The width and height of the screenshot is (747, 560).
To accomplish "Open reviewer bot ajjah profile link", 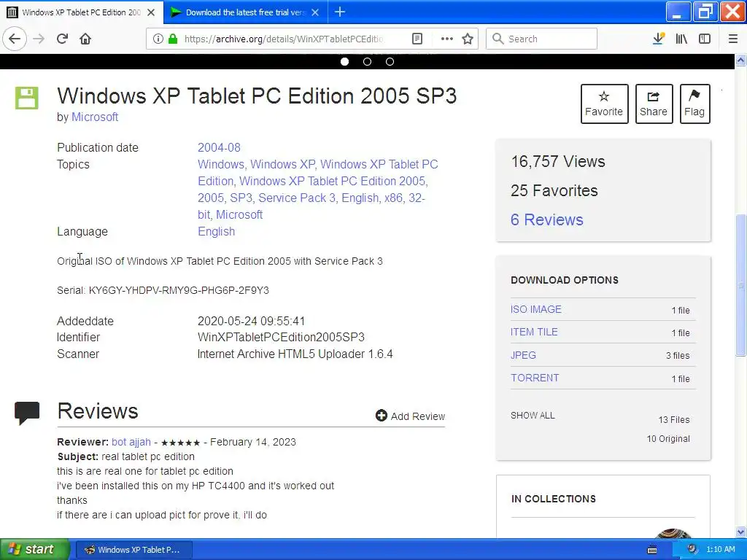I will [x=131, y=442].
